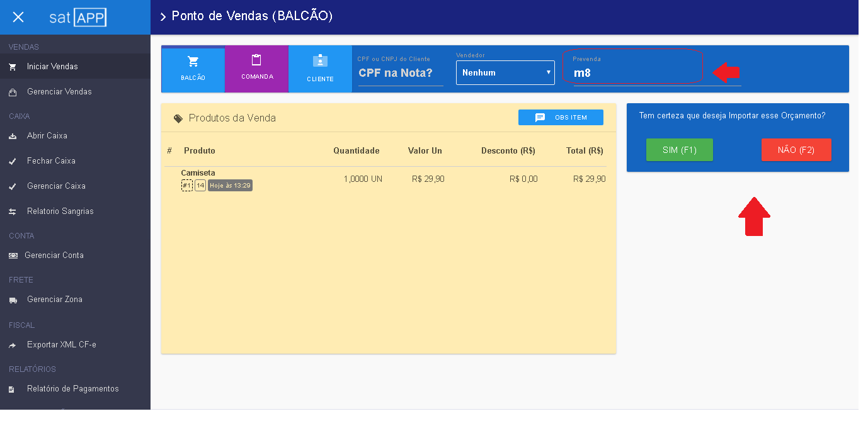Switch to the Balcão sales tab
868x438 pixels.
coord(193,69)
